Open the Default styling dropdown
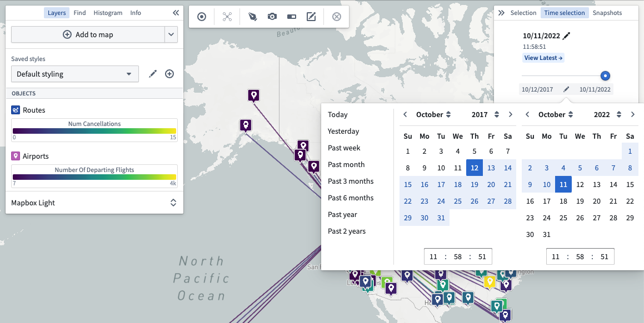 pyautogui.click(x=75, y=74)
